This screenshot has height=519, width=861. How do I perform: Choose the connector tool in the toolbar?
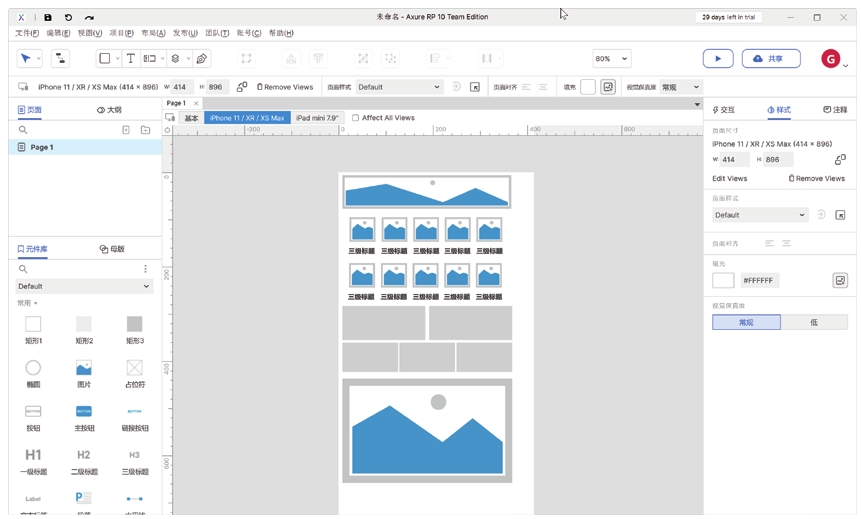(x=60, y=59)
